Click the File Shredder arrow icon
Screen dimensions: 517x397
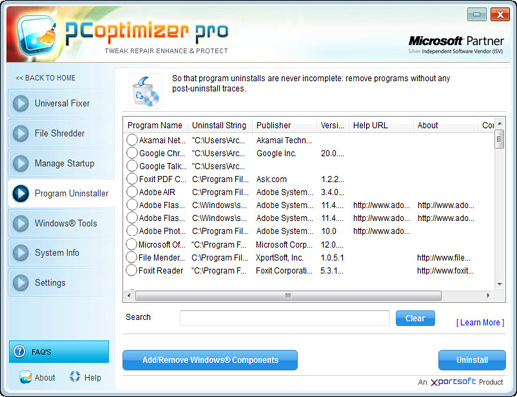(x=21, y=133)
